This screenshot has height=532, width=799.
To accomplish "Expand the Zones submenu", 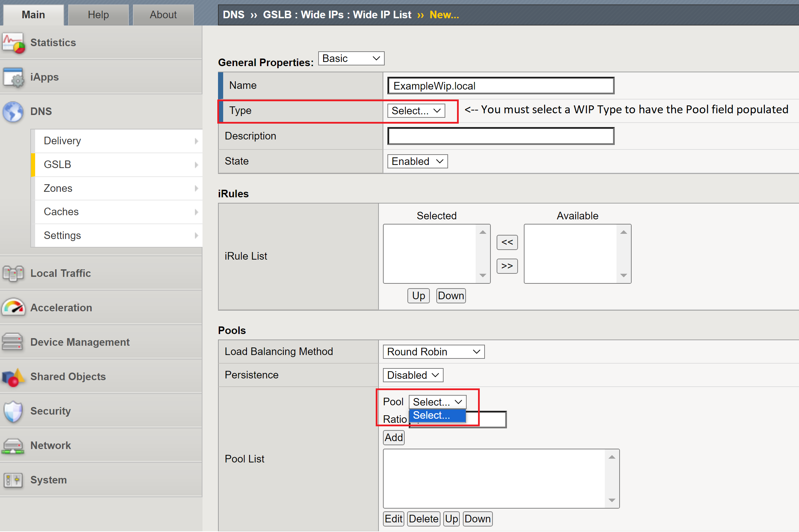I will 58,188.
